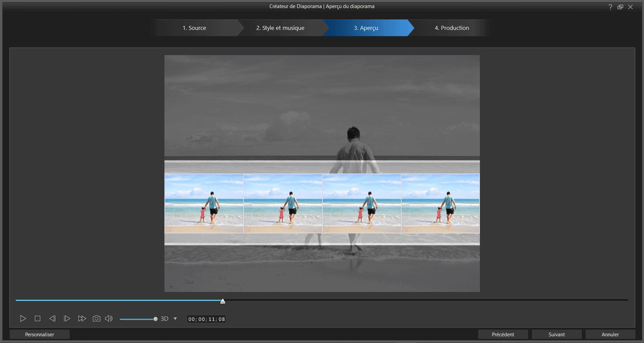The width and height of the screenshot is (644, 343).
Task: Open the help
Action: pyautogui.click(x=610, y=7)
